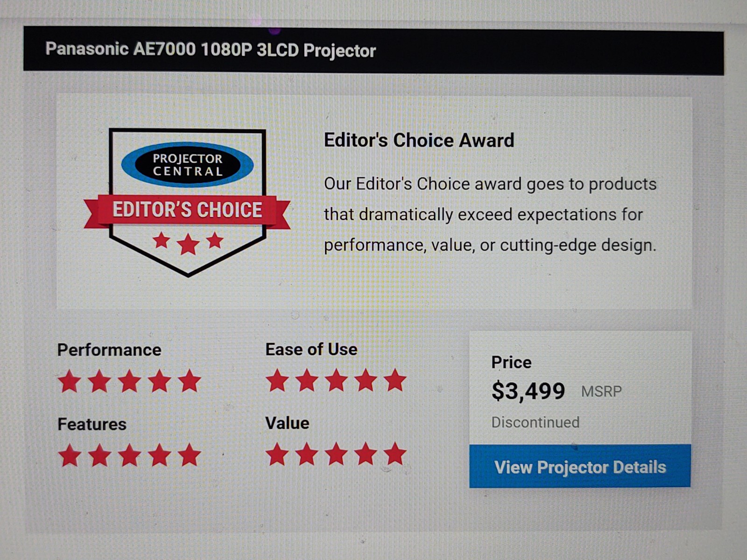
Task: Select the third Ease of Use star
Action: click(x=336, y=380)
